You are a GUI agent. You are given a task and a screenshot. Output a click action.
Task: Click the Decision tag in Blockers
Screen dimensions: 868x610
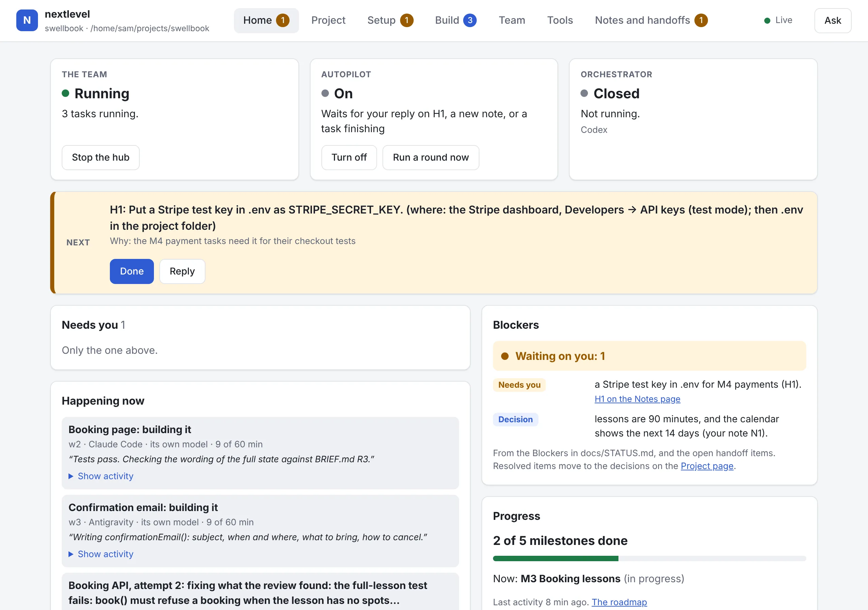tap(515, 420)
